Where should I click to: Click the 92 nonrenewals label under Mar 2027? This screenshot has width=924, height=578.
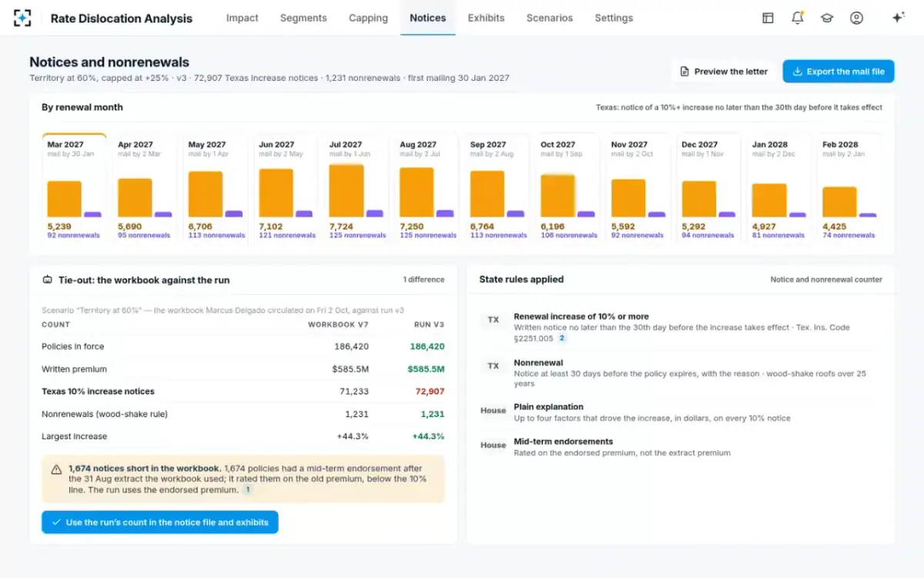click(x=73, y=236)
